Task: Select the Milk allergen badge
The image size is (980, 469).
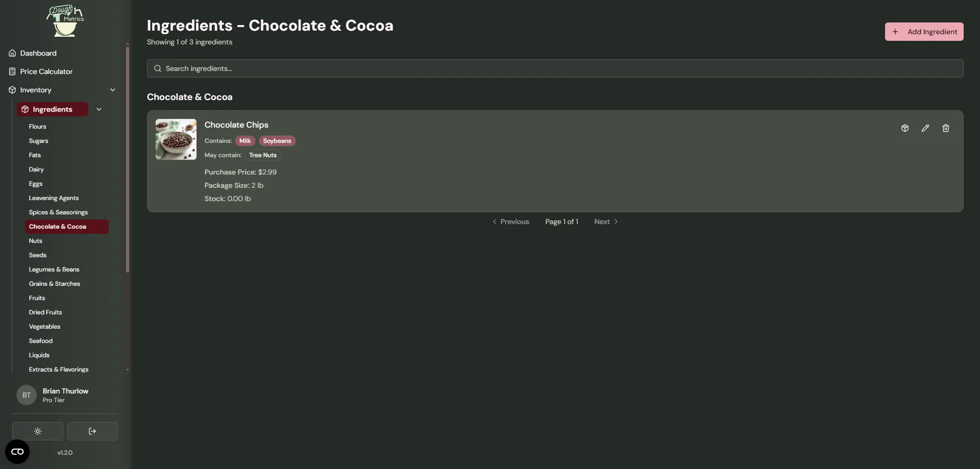Action: 245,140
